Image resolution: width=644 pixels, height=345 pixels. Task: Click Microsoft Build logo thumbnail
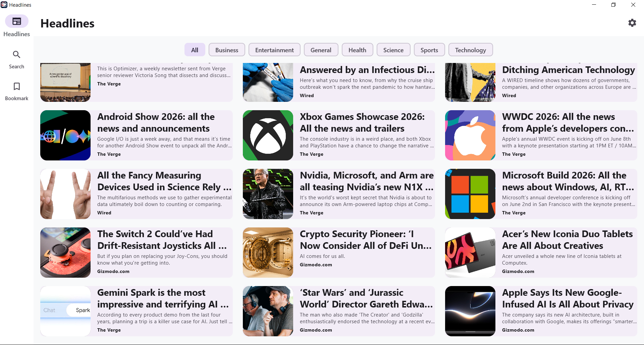pos(470,194)
